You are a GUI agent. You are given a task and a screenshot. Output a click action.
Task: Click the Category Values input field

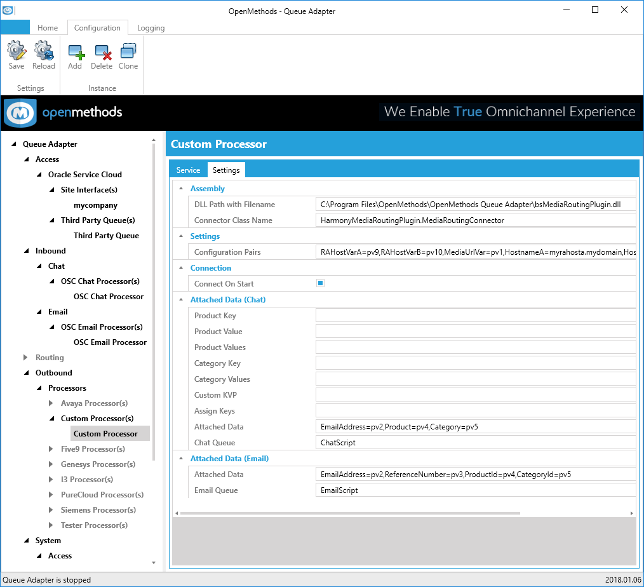[476, 379]
